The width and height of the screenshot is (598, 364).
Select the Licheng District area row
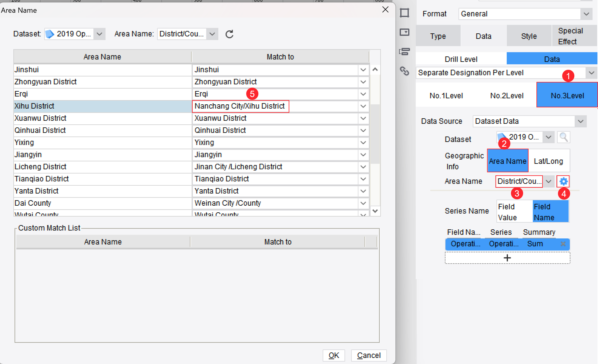[102, 167]
